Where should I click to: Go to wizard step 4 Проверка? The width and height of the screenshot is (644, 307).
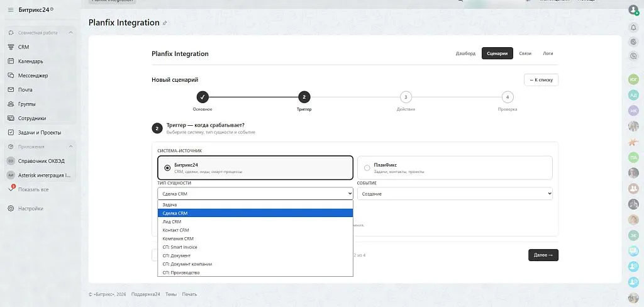click(508, 98)
